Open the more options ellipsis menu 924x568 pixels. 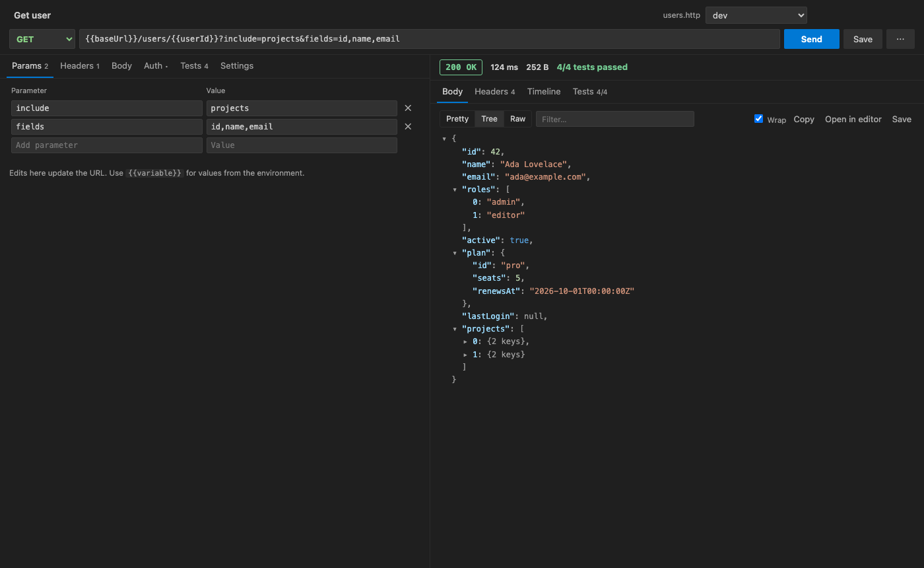(x=900, y=39)
